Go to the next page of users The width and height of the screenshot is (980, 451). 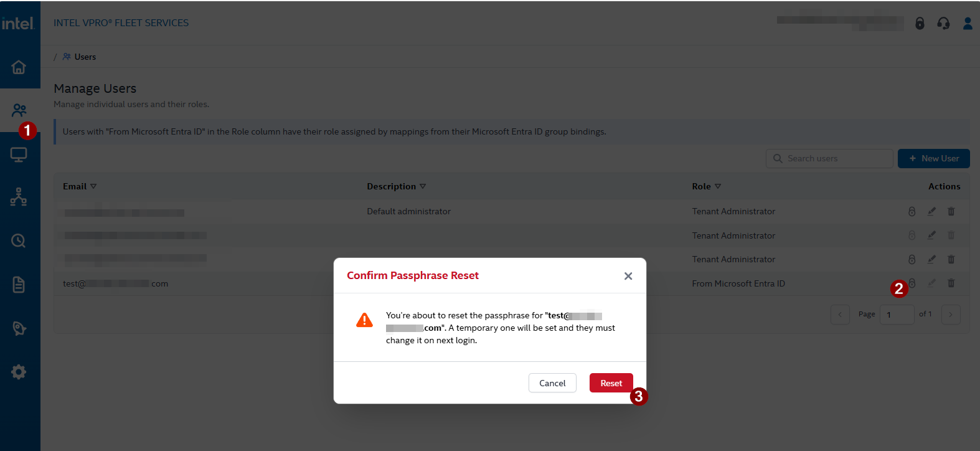[x=951, y=315]
